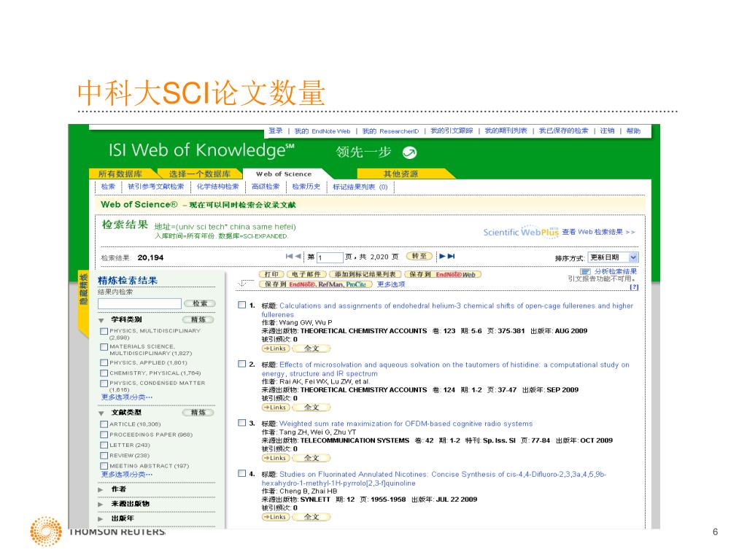The width and height of the screenshot is (747, 560).
Task: Check the ARTICLE document type
Action: (104, 424)
